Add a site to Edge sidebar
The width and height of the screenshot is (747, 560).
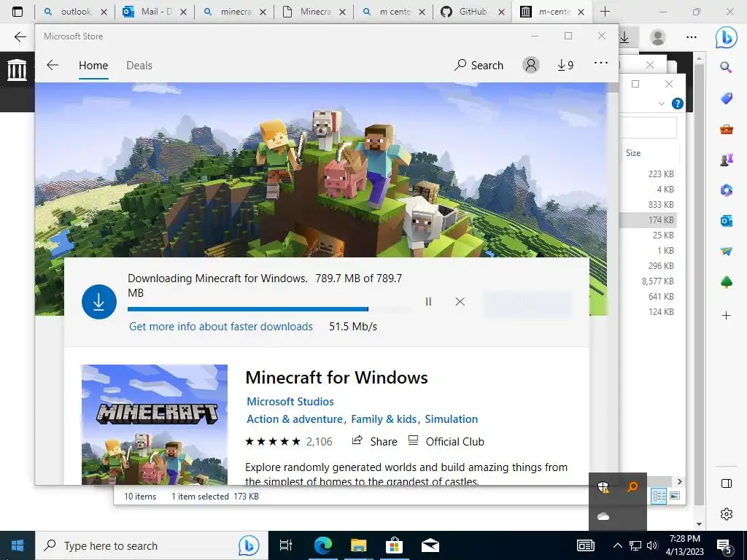pos(726,315)
